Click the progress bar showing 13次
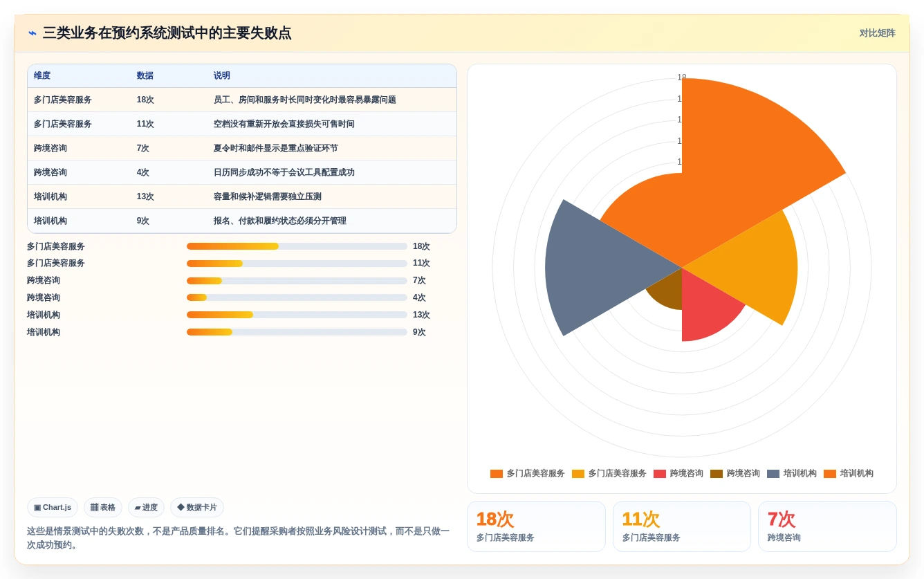924x579 pixels. coord(297,315)
